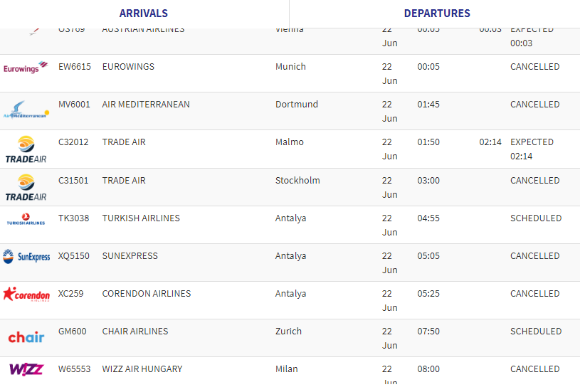Click SCHEDULED status of Zurich flight
Screen dimensions: 580x392
pyautogui.click(x=536, y=332)
